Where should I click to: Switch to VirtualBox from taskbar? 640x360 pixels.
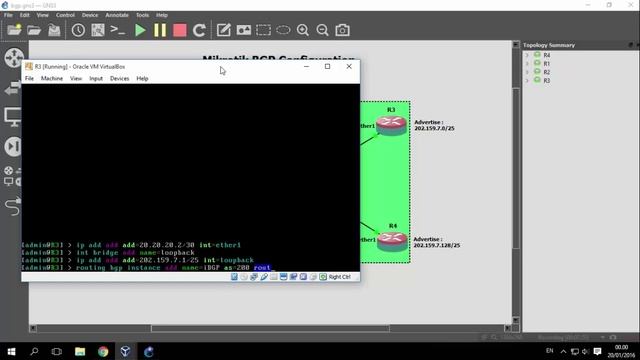(x=125, y=351)
